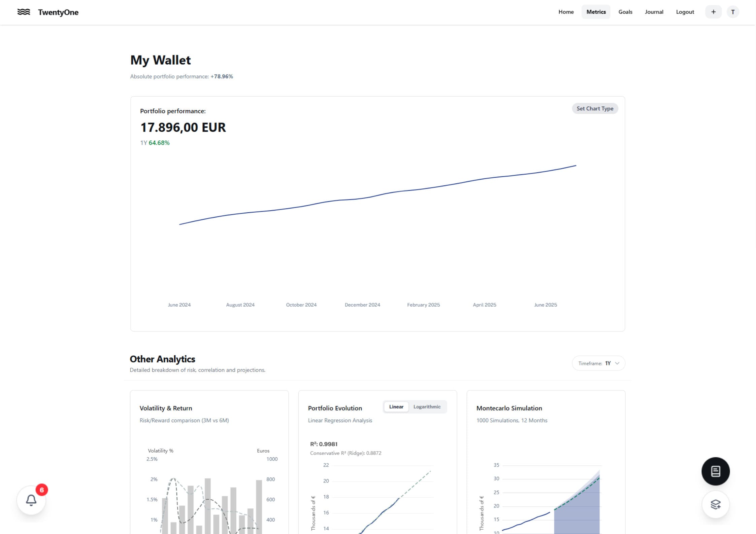The height and width of the screenshot is (534, 756).
Task: Click the TwentyOne brand name
Action: coord(58,12)
